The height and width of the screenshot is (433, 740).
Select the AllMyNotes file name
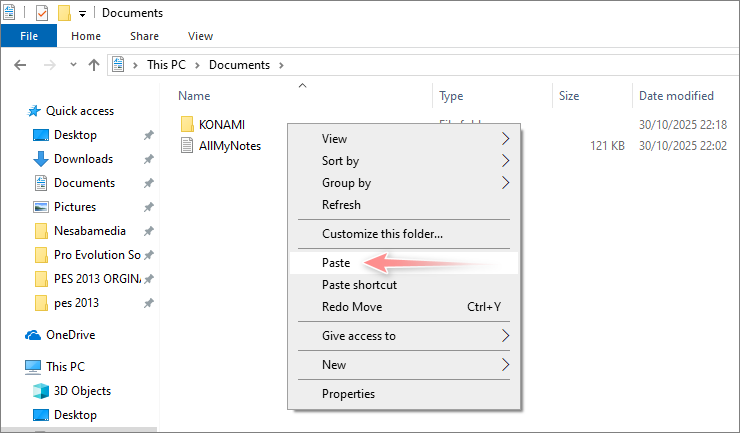[230, 146]
